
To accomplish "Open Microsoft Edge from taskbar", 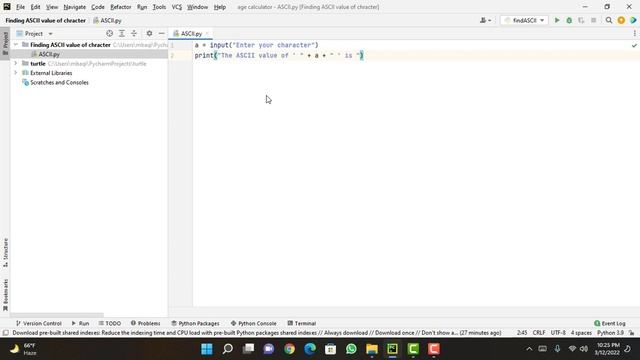I will (310, 349).
